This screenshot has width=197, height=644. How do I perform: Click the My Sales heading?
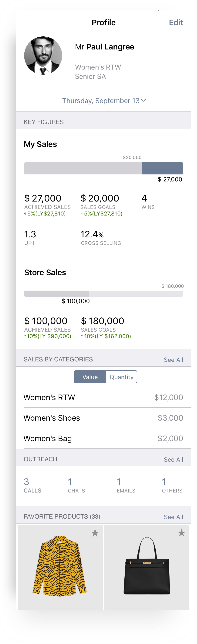(x=40, y=144)
